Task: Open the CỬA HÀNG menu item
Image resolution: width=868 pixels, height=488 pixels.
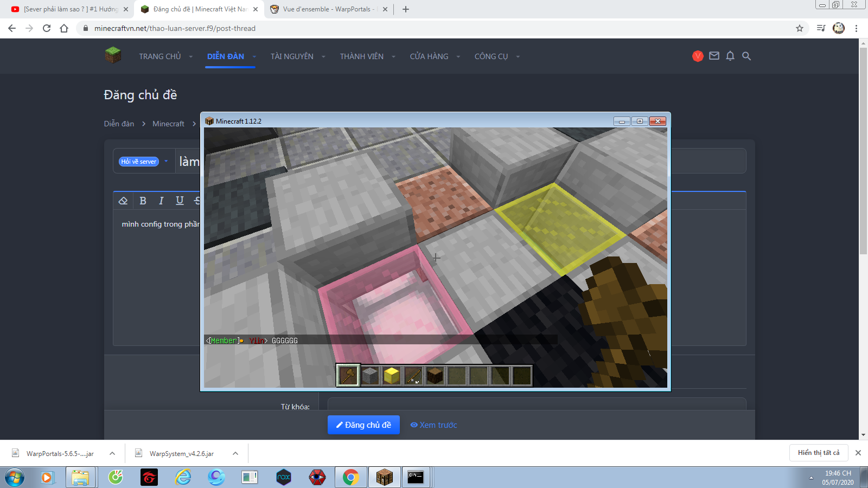Action: (x=429, y=56)
